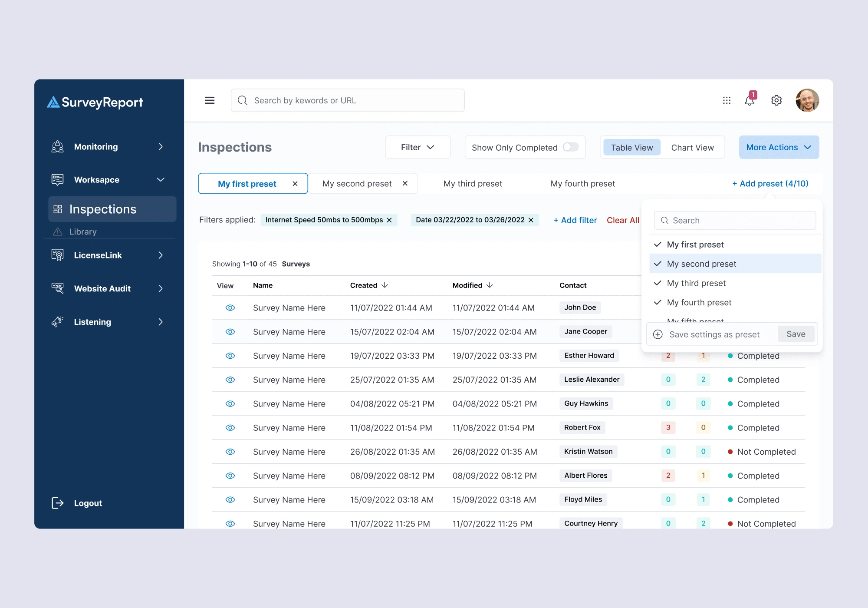Viewport: 868px width, 608px height.
Task: Close the My second preset tab
Action: pos(405,184)
